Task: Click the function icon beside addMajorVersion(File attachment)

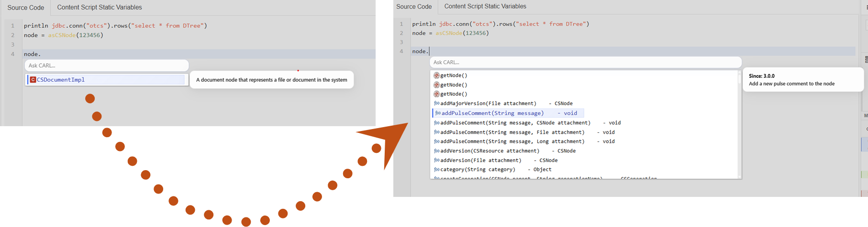Action: [x=436, y=104]
